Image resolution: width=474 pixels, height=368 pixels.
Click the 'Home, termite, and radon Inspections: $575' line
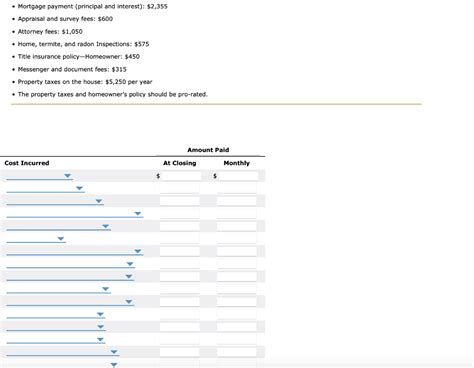(x=83, y=44)
